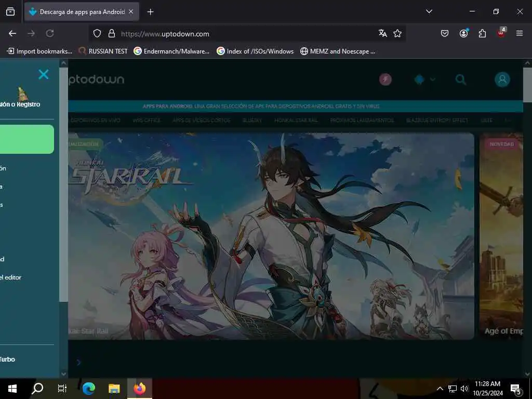This screenshot has height=399, width=532.
Task: Go back to the previous page
Action: click(12, 33)
